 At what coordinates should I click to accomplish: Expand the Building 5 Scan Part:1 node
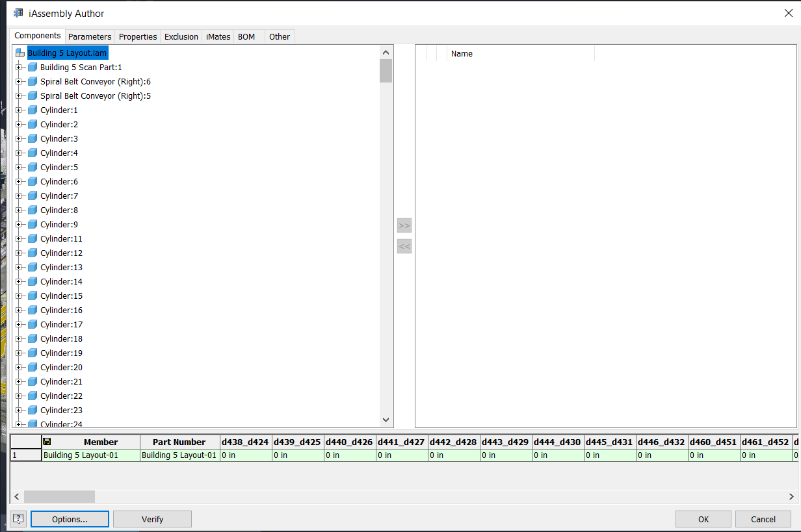18,67
